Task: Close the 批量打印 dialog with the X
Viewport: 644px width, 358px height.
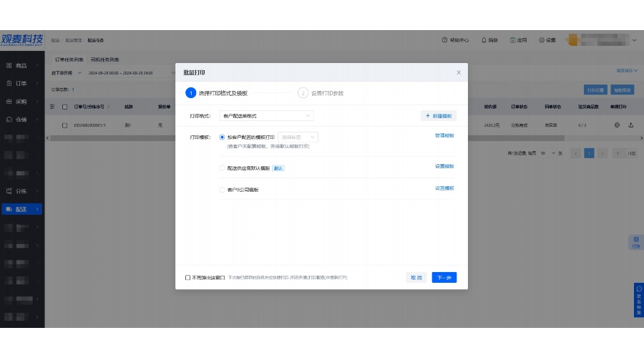Action: [459, 72]
